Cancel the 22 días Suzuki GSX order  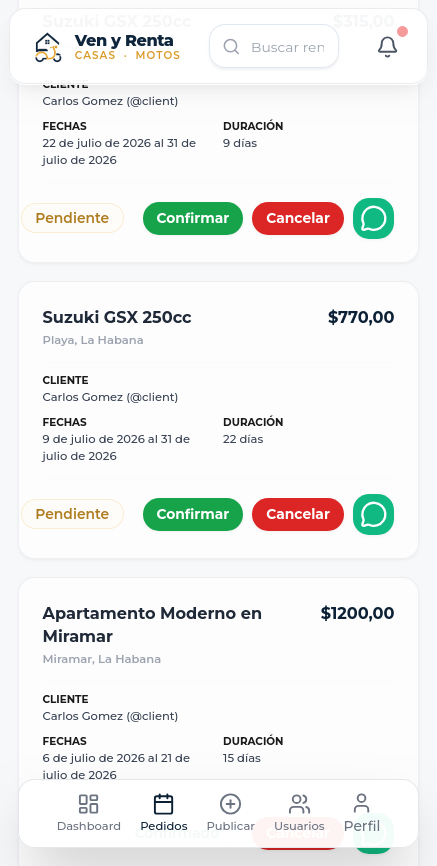pos(298,514)
